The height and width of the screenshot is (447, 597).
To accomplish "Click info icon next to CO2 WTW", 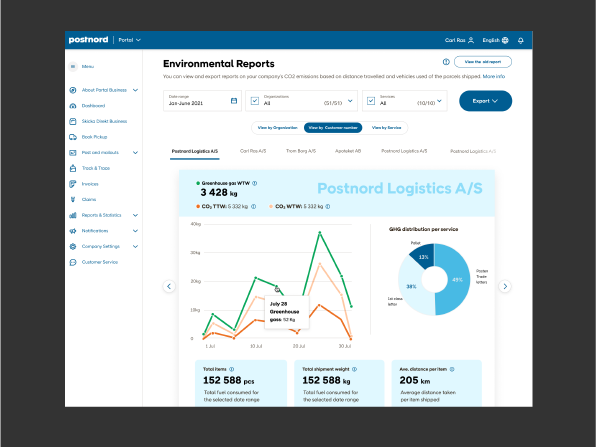I will [328, 206].
